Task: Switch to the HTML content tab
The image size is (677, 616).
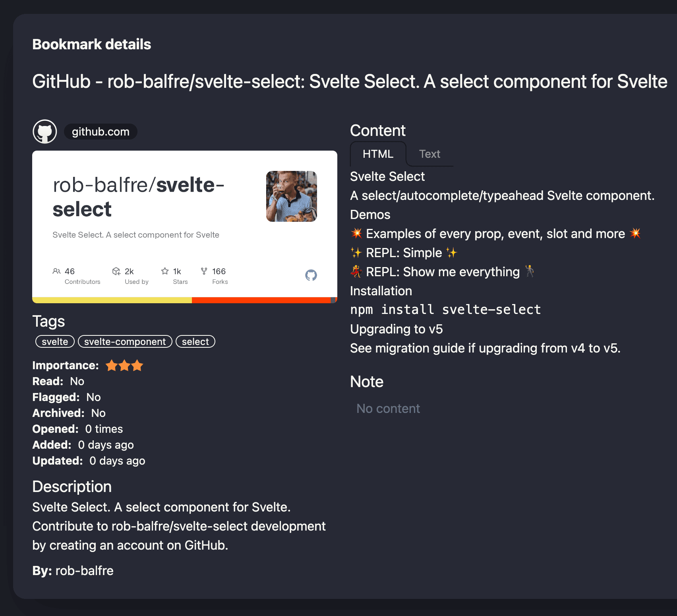Action: click(x=378, y=154)
